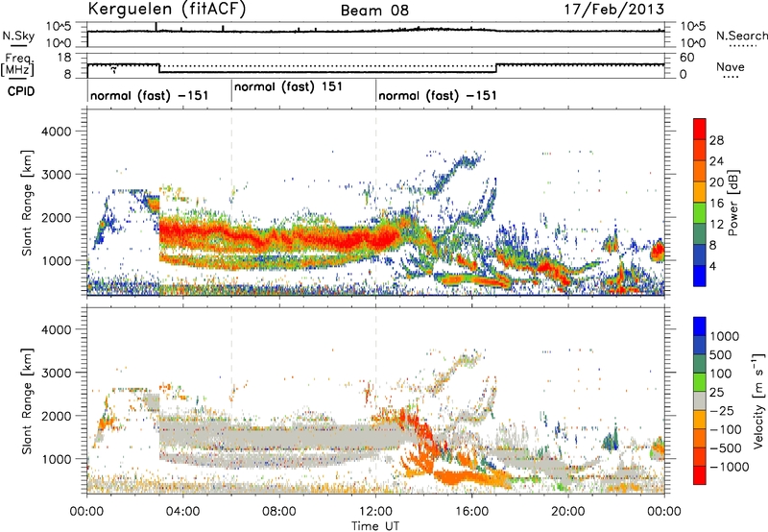The image size is (768, 532).
Task: Click the 'Slant Range [km]' label of the velocity panel
Action: (x=27, y=400)
